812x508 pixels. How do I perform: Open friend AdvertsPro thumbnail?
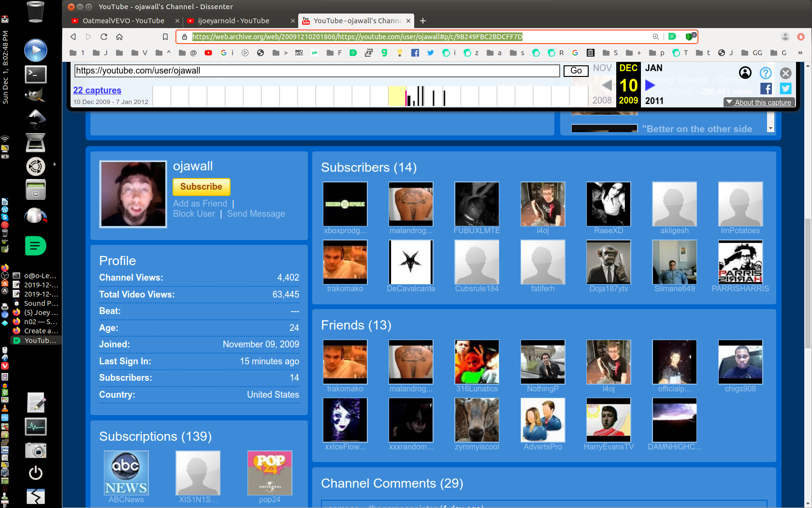click(543, 420)
